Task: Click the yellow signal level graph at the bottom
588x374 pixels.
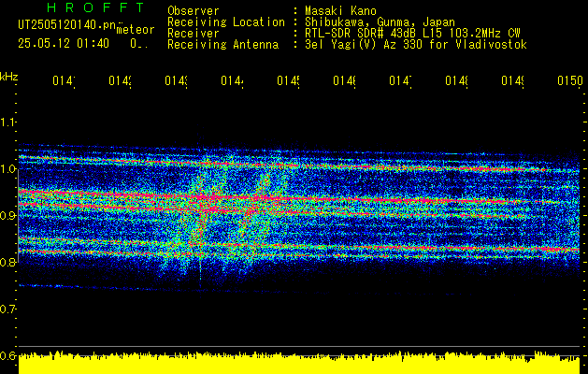Action: point(299,363)
